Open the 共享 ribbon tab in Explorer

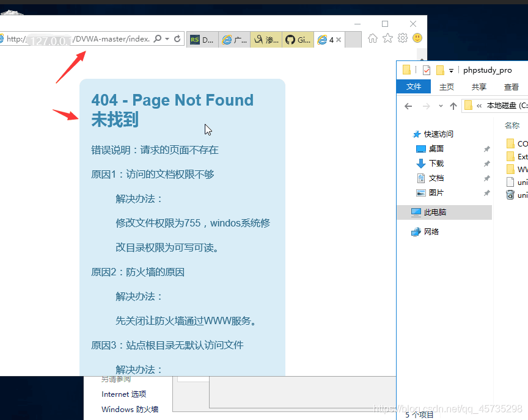click(479, 87)
